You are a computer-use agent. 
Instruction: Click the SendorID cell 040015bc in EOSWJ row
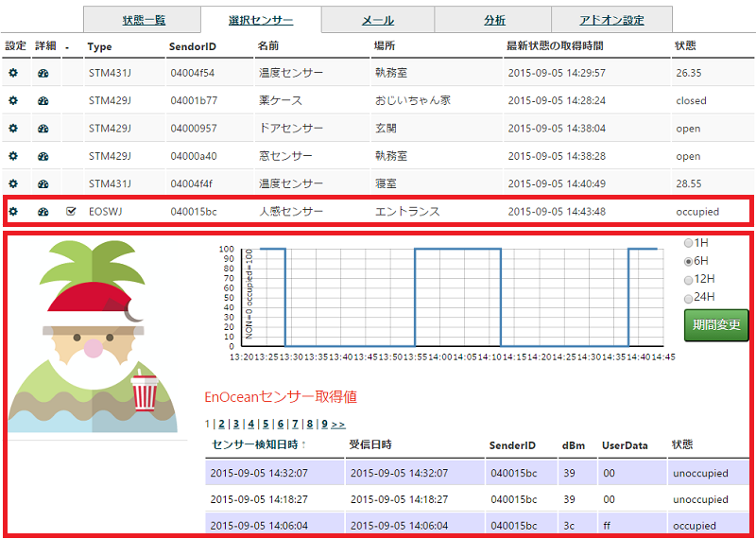(x=194, y=212)
